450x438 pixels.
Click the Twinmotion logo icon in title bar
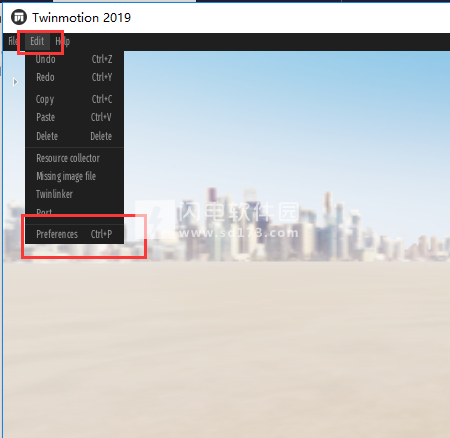pyautogui.click(x=19, y=17)
